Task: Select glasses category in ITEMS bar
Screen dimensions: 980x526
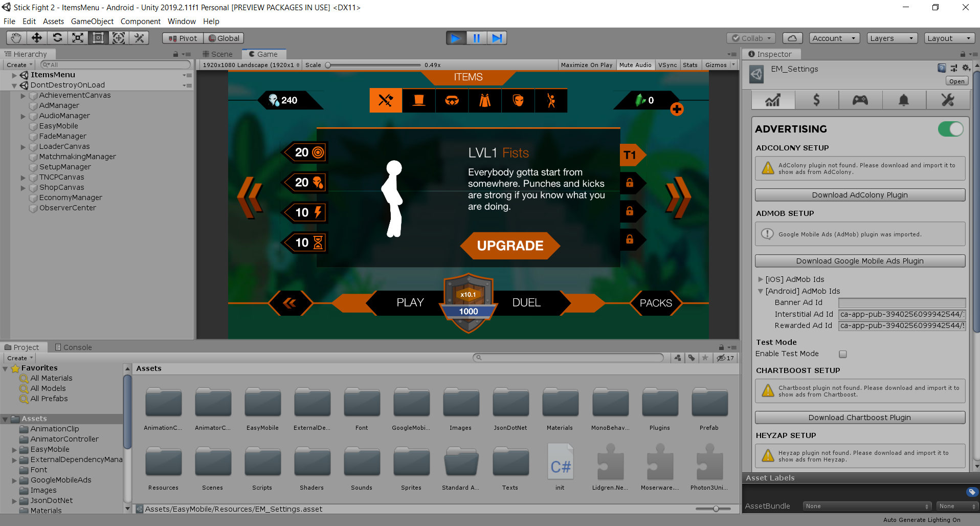Action: pyautogui.click(x=452, y=100)
